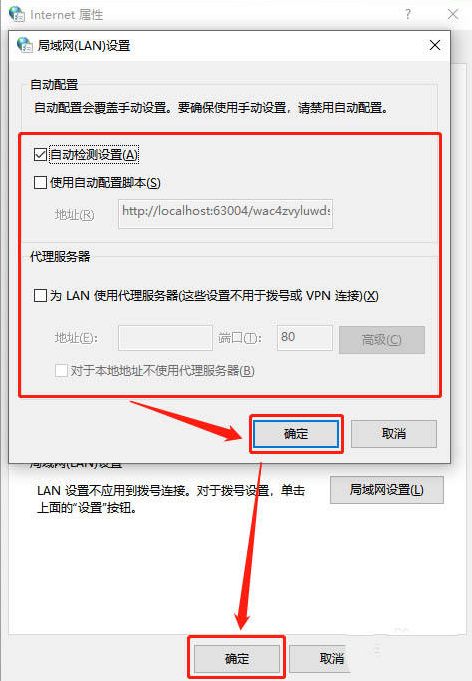This screenshot has height=681, width=472.
Task: Close the Internet 属性 window
Action: 453,14
